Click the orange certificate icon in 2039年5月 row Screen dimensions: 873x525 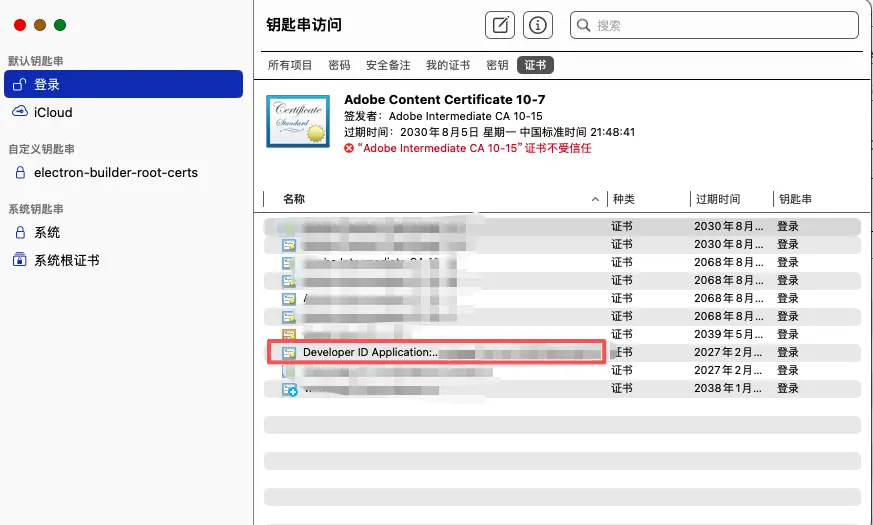click(x=288, y=335)
